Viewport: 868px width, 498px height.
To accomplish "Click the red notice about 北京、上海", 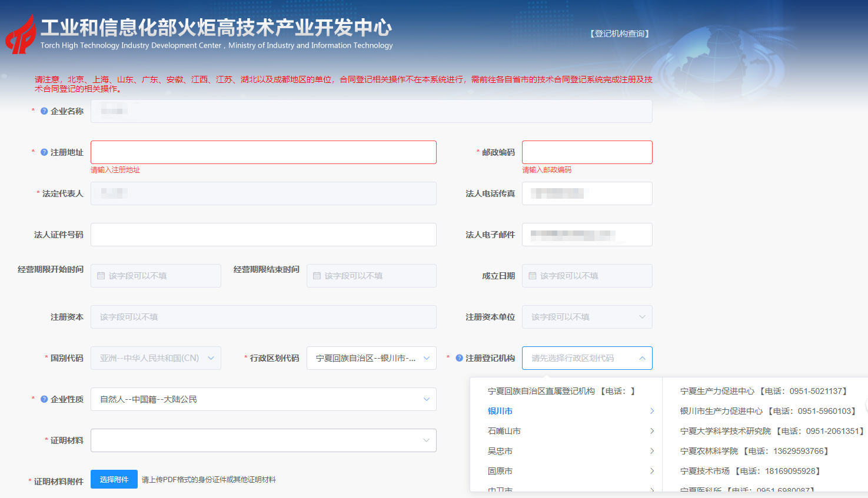I will click(343, 84).
